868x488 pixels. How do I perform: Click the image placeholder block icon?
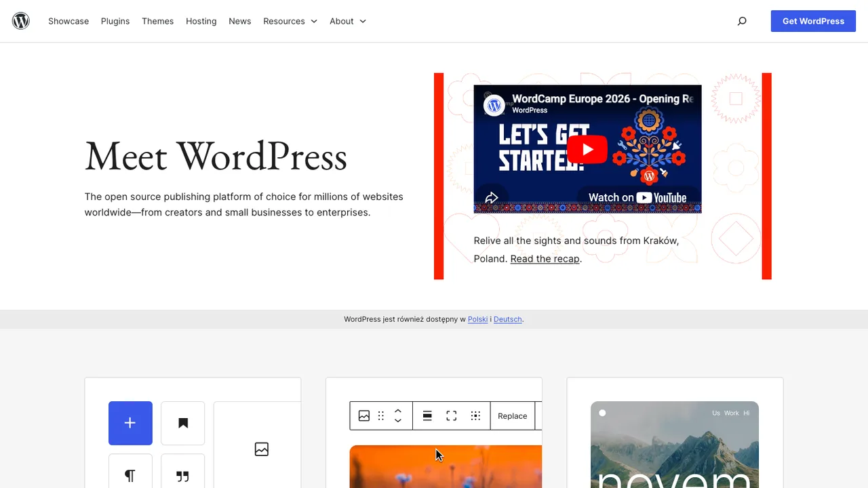pos(262,449)
